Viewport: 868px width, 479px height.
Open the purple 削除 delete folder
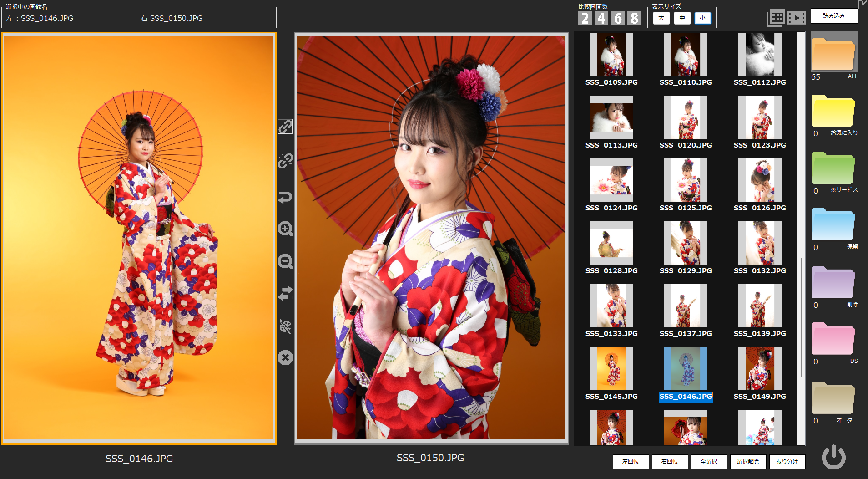pyautogui.click(x=833, y=283)
